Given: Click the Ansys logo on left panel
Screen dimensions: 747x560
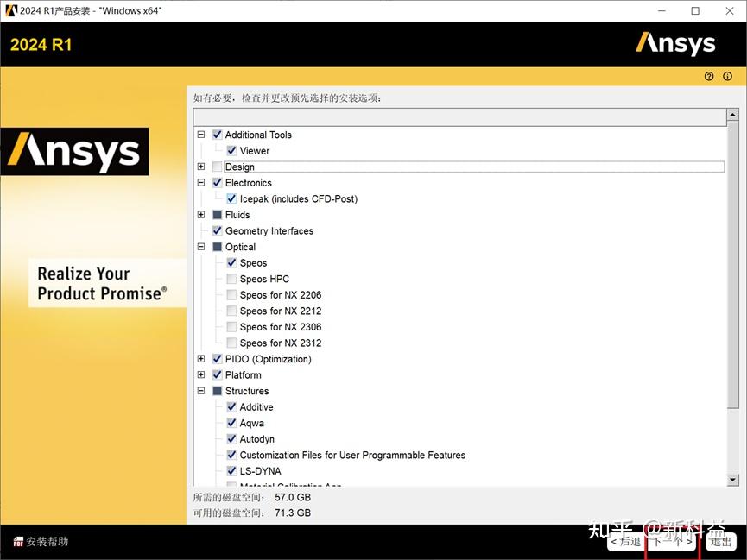Looking at the screenshot, I should point(75,152).
